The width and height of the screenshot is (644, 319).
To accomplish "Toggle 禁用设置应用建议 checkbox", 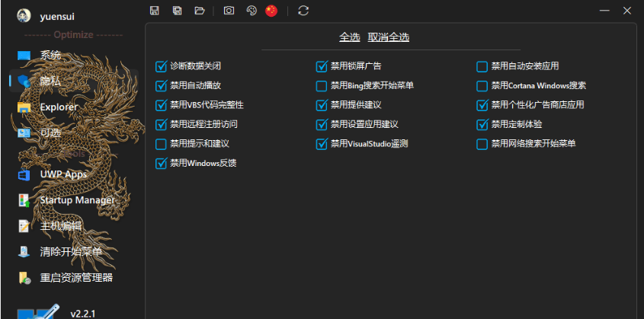I will pos(322,124).
